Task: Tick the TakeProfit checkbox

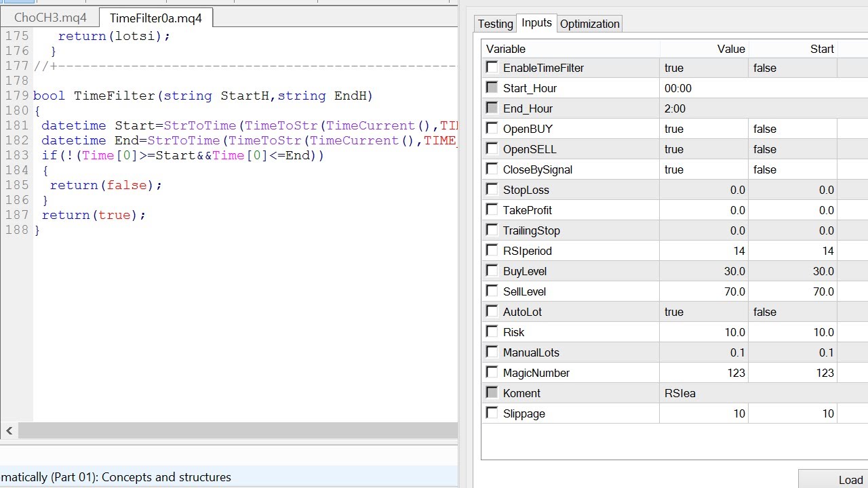Action: (x=492, y=209)
